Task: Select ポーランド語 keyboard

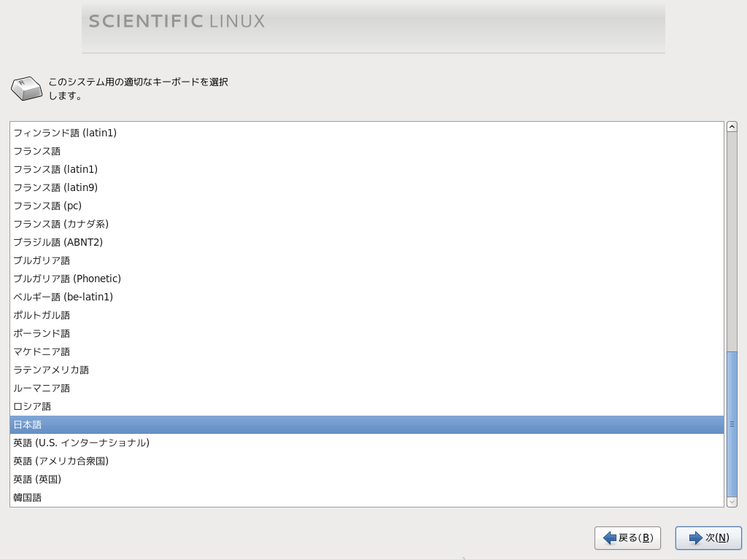Action: pyautogui.click(x=366, y=333)
